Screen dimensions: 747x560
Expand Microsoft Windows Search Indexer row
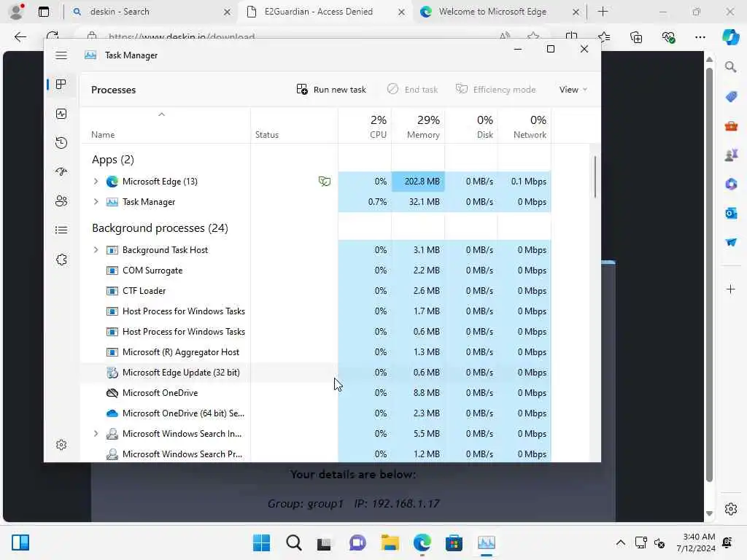(x=96, y=434)
